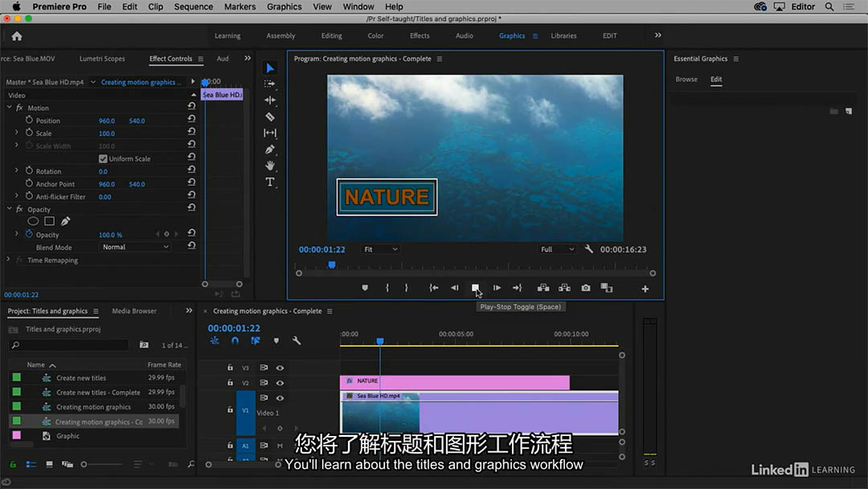Viewport: 868px width, 489px height.
Task: Click the project search field
Action: point(69,344)
